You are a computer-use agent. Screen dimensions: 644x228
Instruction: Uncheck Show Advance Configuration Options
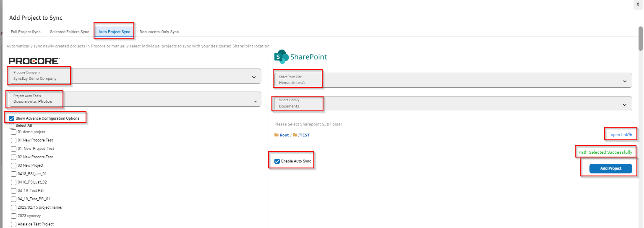coord(12,118)
